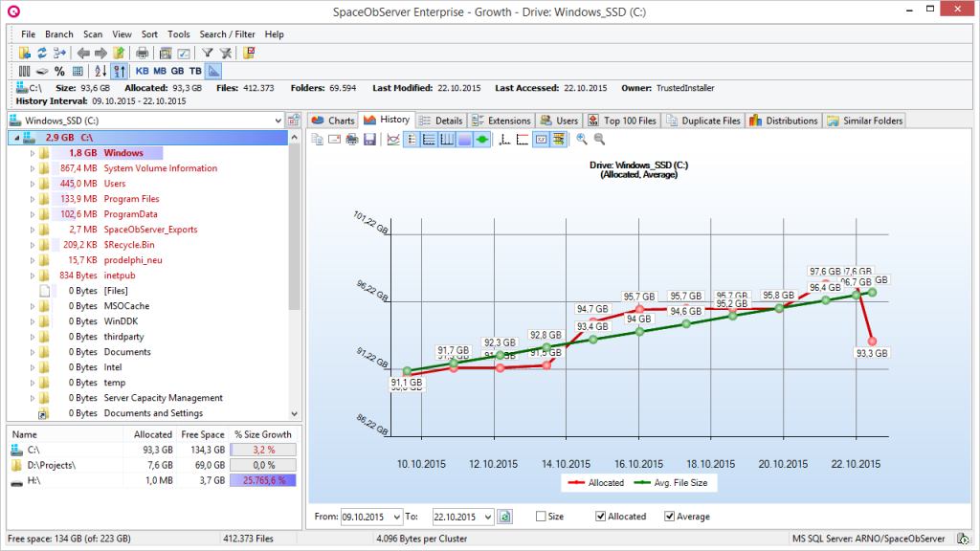Image resolution: width=980 pixels, height=551 pixels.
Task: Switch to the Top 100 Files tab
Action: pyautogui.click(x=622, y=121)
